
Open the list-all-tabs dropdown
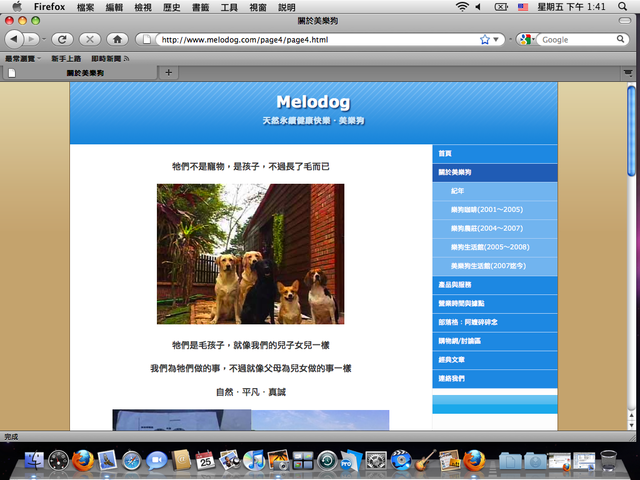627,72
